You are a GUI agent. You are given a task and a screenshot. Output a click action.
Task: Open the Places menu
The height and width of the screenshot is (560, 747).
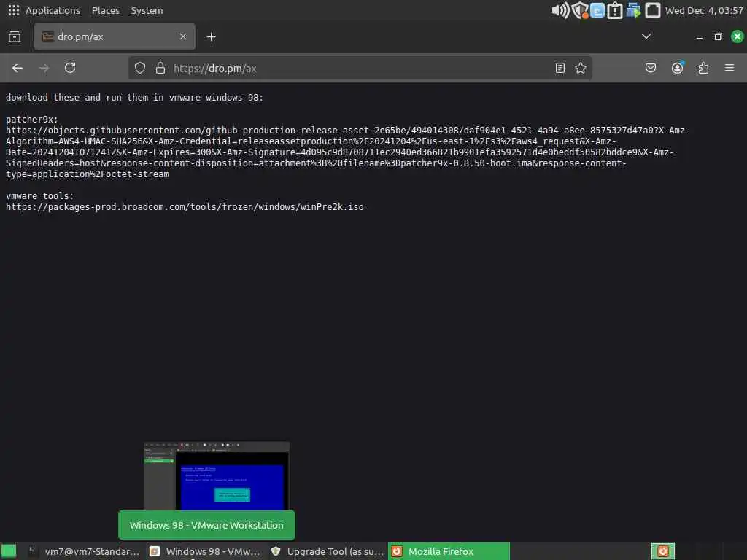(x=106, y=10)
